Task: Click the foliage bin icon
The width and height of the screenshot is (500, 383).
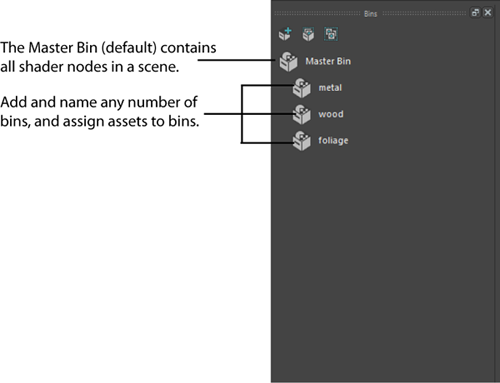Action: click(x=302, y=141)
